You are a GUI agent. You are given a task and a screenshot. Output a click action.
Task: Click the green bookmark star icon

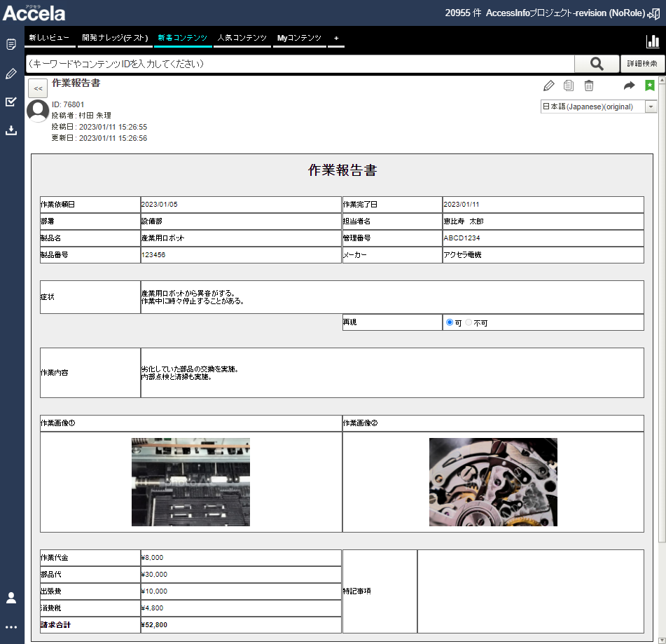[x=649, y=85]
